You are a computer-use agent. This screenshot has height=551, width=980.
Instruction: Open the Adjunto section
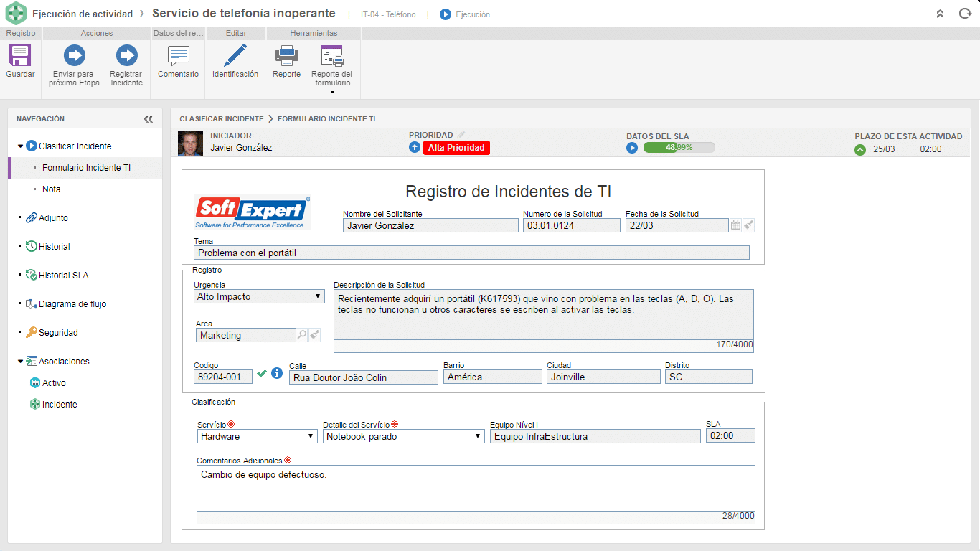pos(47,218)
